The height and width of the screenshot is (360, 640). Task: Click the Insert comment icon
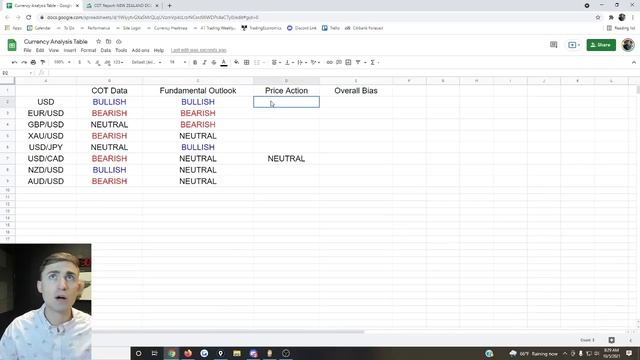[x=339, y=62]
